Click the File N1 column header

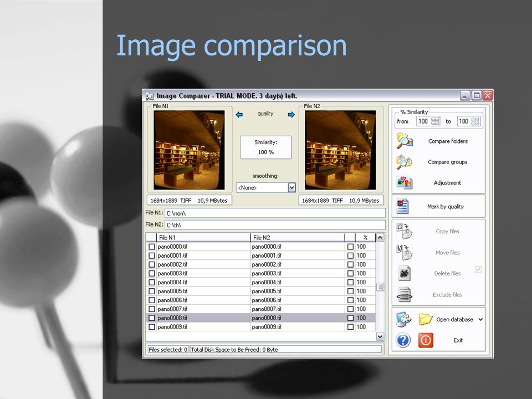click(x=203, y=238)
